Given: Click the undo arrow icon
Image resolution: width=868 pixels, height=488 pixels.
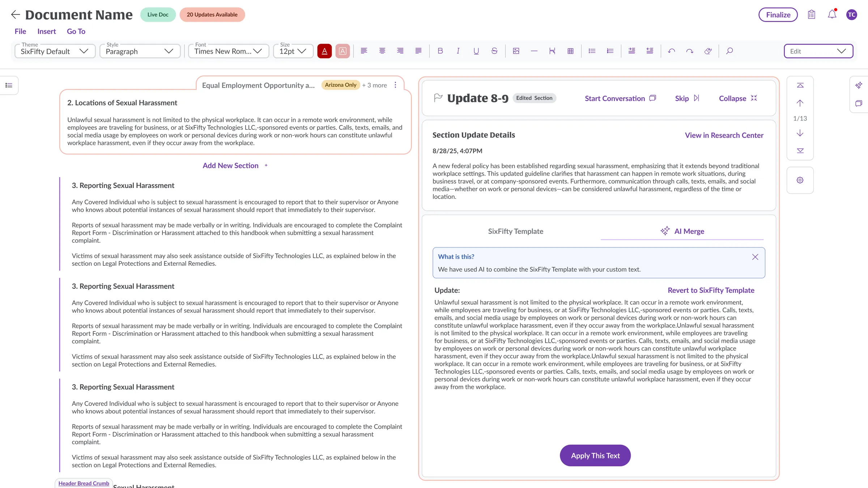Looking at the screenshot, I should pyautogui.click(x=672, y=51).
